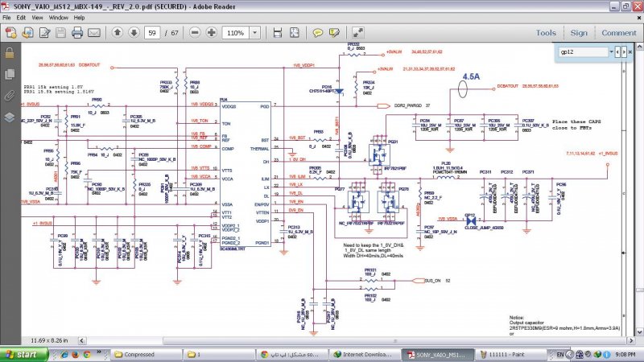
Task: Click the fit width scrolling mode icon
Action: (278, 32)
